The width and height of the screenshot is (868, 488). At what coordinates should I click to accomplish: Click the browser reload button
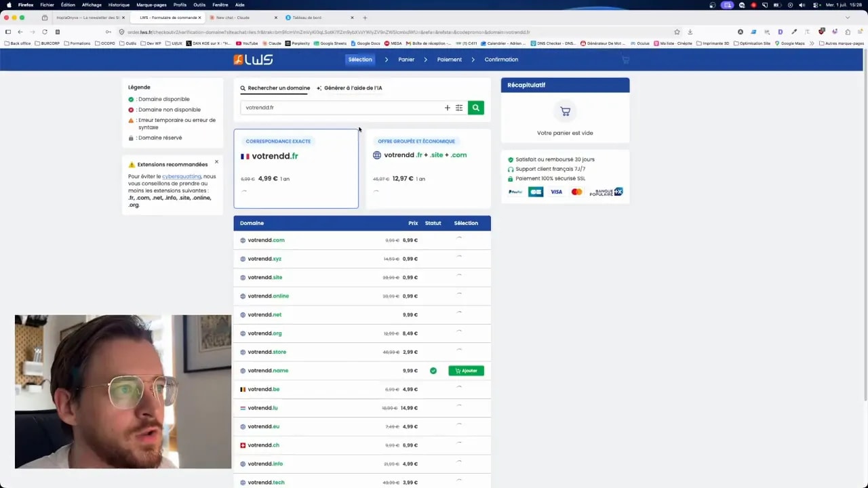pyautogui.click(x=45, y=32)
